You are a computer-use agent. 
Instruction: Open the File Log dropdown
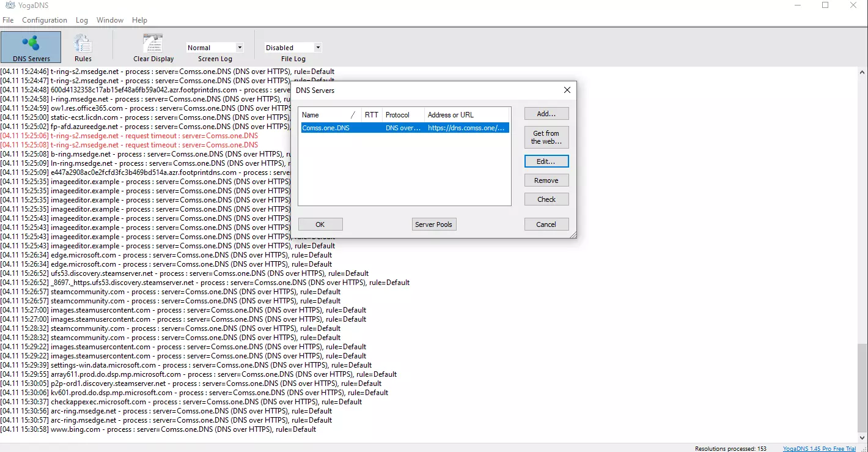tap(293, 48)
